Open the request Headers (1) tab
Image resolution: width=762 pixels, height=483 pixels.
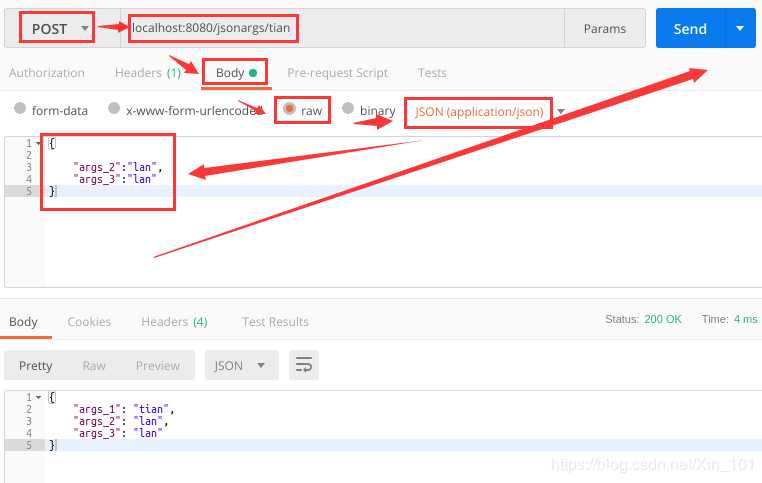click(148, 73)
